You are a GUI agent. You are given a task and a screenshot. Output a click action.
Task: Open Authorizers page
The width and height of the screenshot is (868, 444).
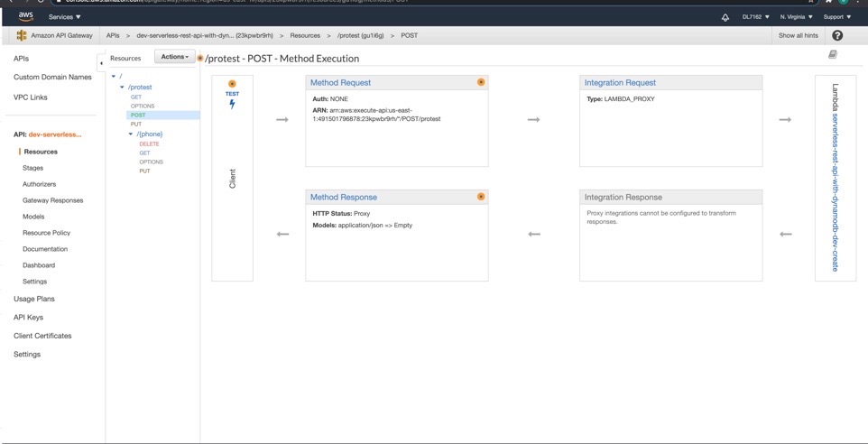click(40, 184)
